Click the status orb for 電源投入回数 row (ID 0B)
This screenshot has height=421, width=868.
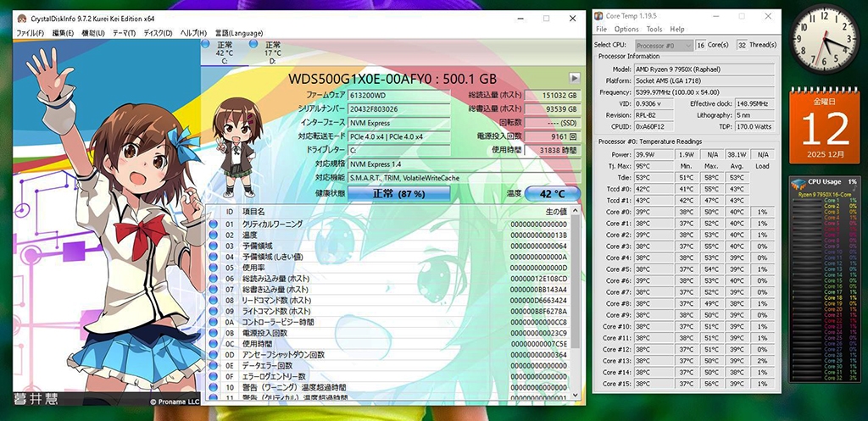[x=214, y=333]
